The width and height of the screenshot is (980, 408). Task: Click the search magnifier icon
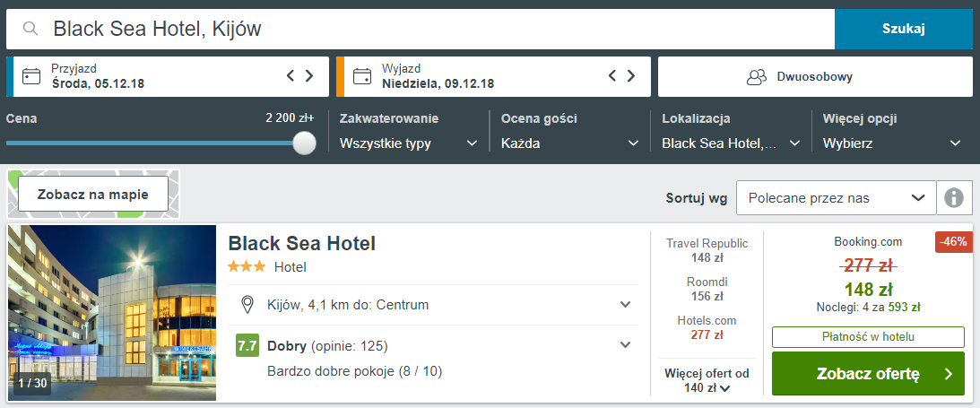pyautogui.click(x=30, y=29)
